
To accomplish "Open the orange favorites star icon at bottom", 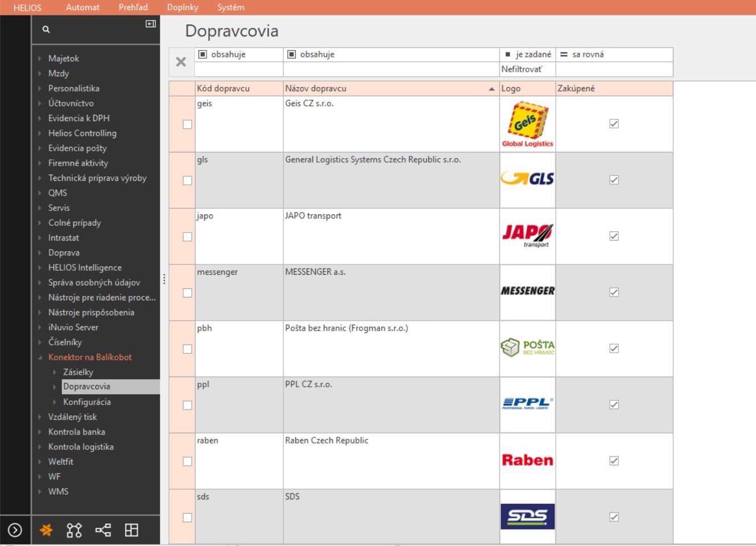I will (x=46, y=530).
